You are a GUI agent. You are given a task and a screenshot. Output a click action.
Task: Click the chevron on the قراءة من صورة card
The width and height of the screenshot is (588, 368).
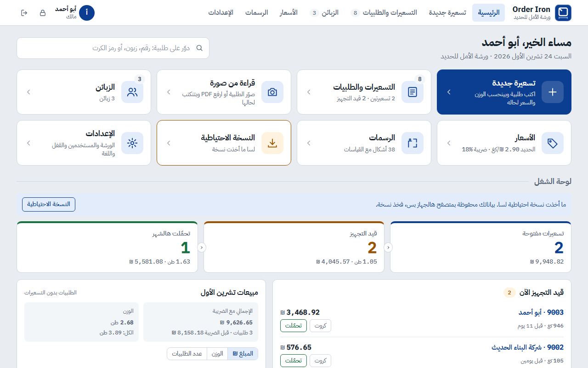coord(169,92)
